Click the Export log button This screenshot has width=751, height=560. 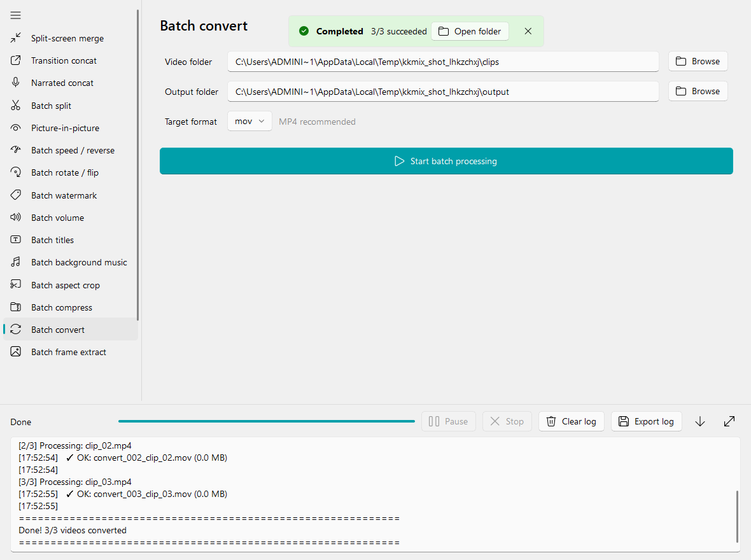tap(646, 421)
